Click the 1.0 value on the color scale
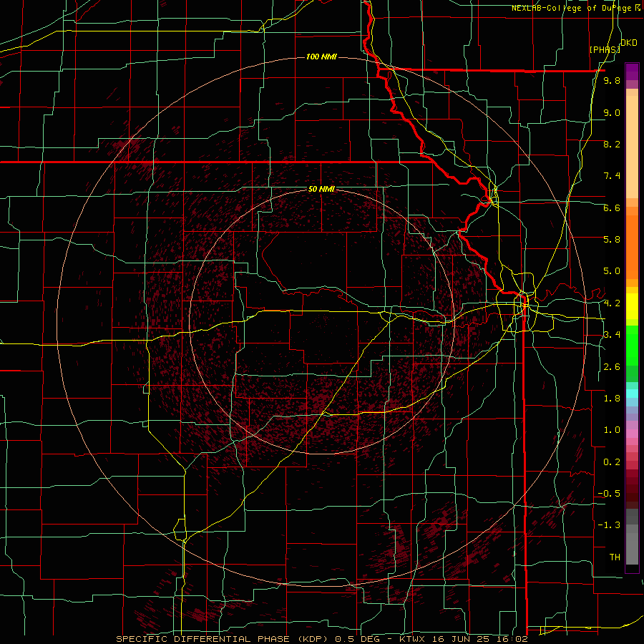The width and height of the screenshot is (644, 644). pyautogui.click(x=612, y=430)
